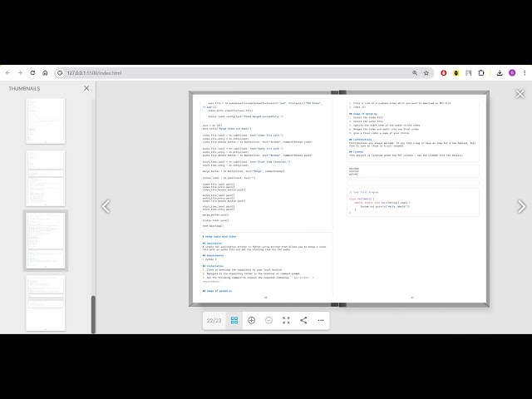Toggle the thumbnails grid view button
The image size is (532, 399).
click(234, 320)
